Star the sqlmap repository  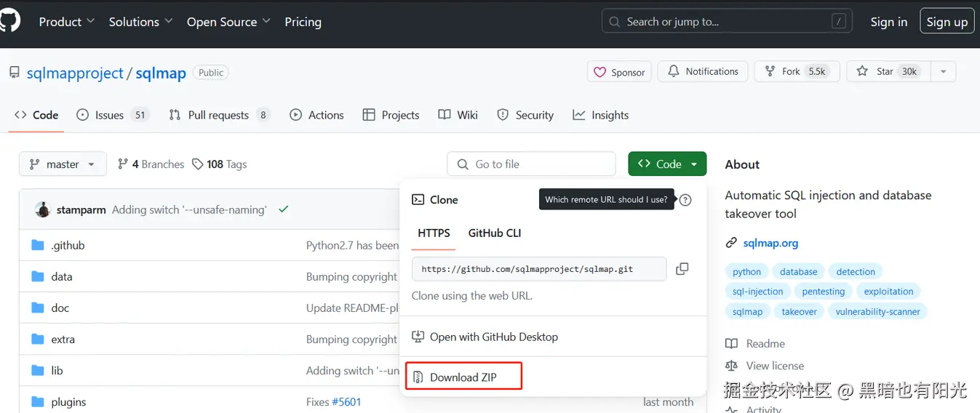coord(886,71)
